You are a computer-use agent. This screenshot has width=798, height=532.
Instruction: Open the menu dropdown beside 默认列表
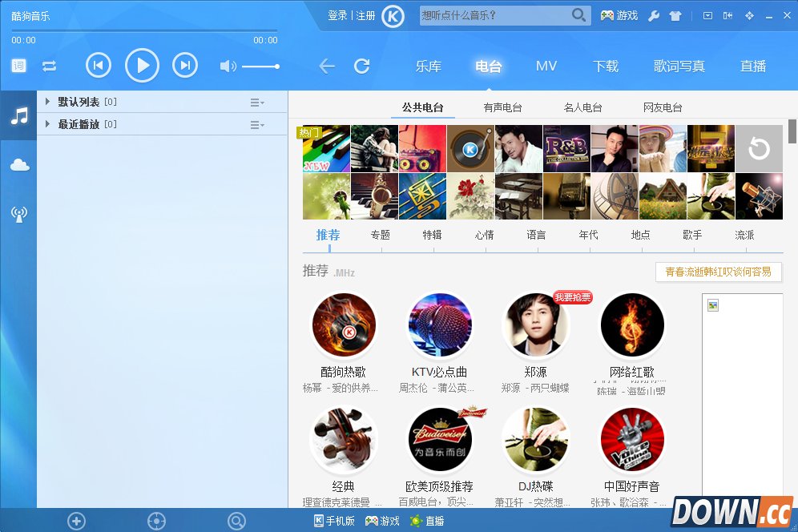pyautogui.click(x=257, y=103)
